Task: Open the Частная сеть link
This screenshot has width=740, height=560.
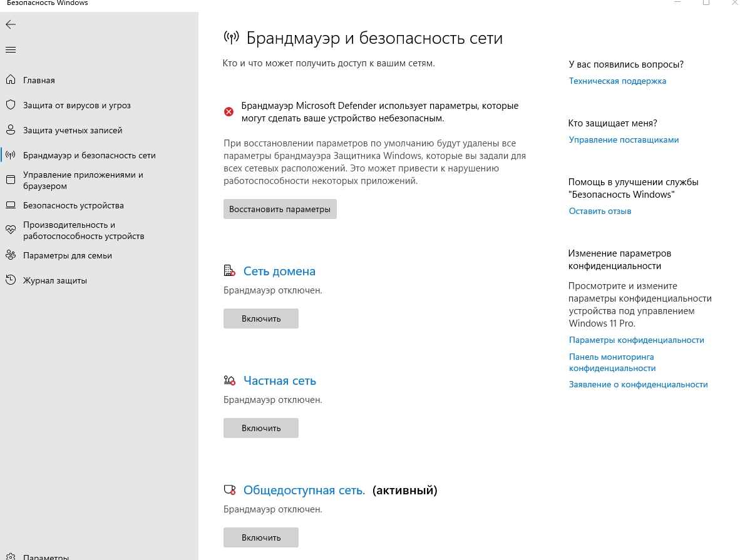Action: pos(279,381)
